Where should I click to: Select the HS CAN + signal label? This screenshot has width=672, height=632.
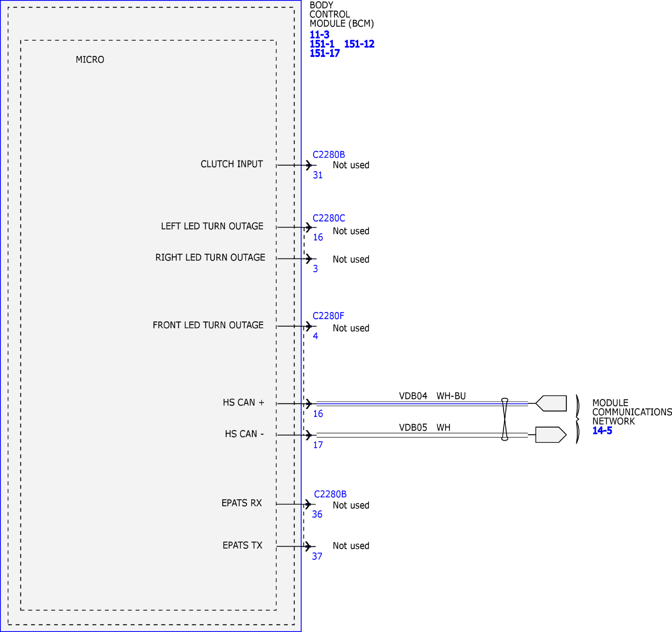tap(243, 402)
